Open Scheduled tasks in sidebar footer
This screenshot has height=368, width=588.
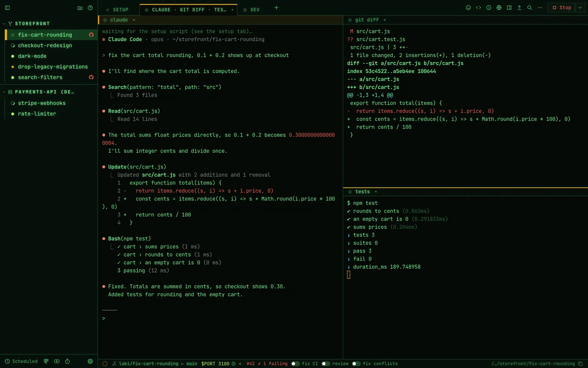coord(21,361)
